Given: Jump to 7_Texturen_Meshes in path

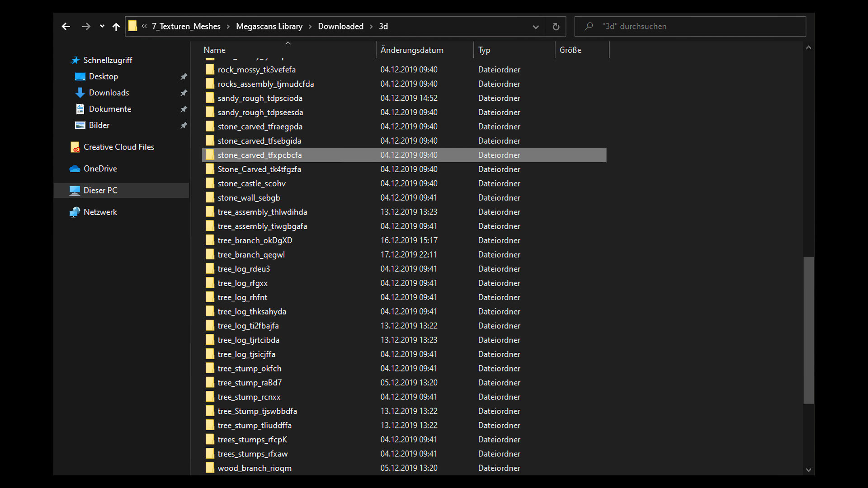Looking at the screenshot, I should pos(186,26).
